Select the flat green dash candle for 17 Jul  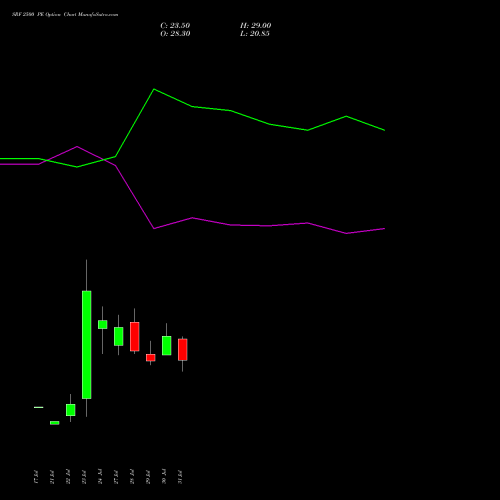click(x=39, y=407)
